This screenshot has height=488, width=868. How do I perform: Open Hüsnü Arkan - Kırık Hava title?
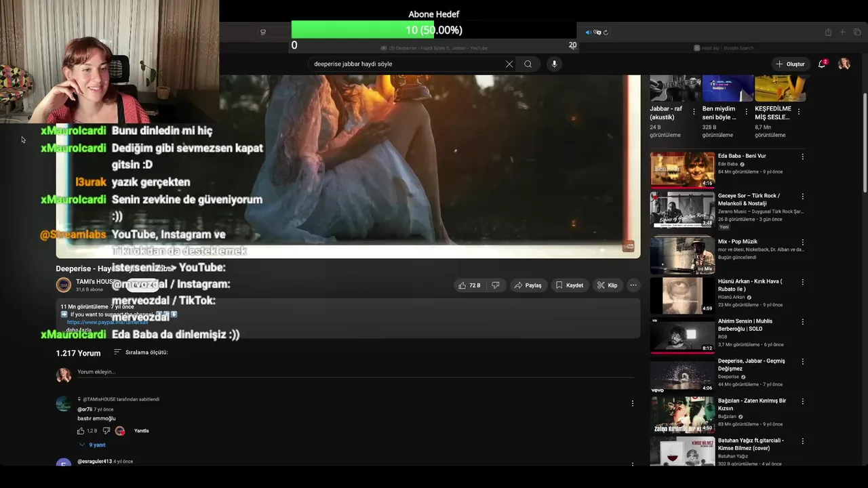[x=750, y=285]
